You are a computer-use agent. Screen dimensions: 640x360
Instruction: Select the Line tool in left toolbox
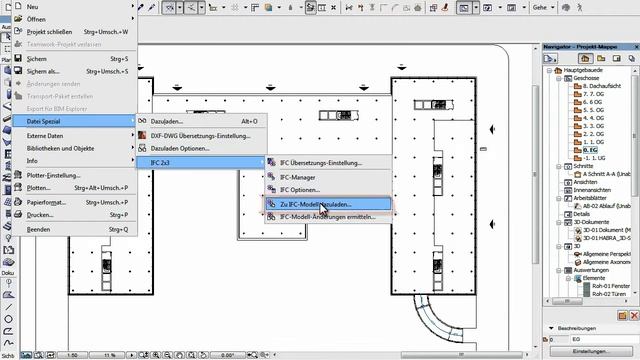[x=8, y=307]
